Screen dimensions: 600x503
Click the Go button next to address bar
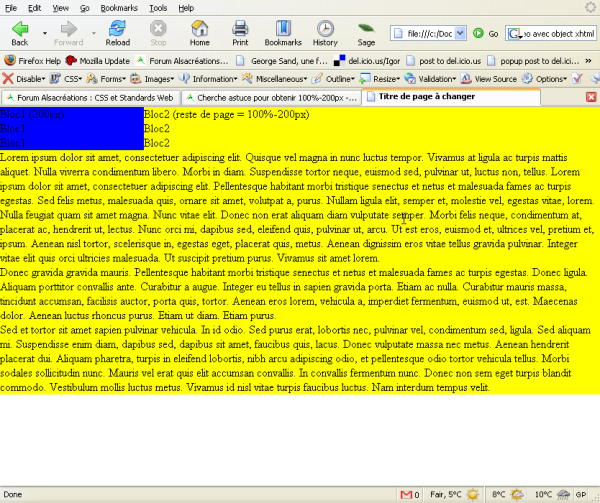coord(486,33)
